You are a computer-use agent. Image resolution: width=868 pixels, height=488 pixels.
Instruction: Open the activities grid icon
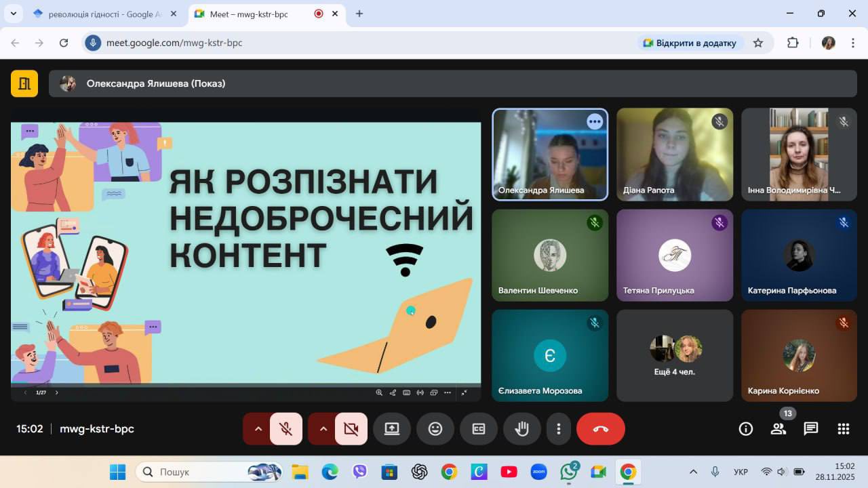point(843,429)
